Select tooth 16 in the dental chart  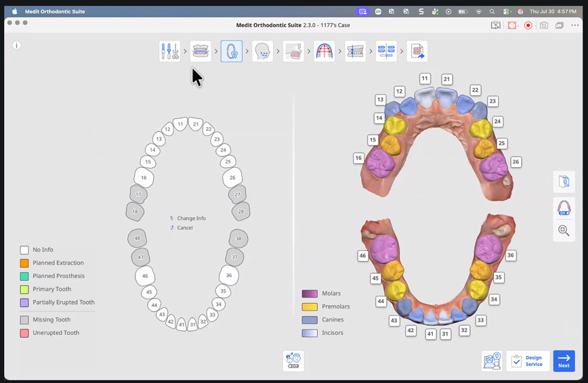(144, 178)
